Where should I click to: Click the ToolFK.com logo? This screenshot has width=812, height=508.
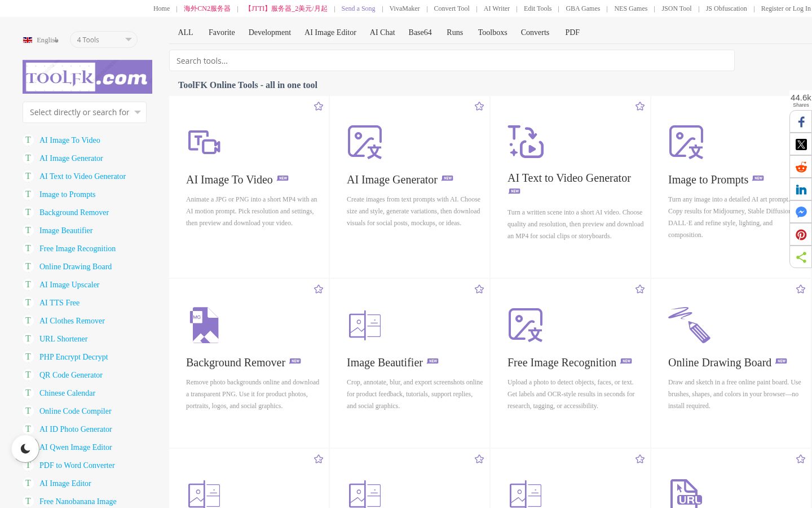87,77
